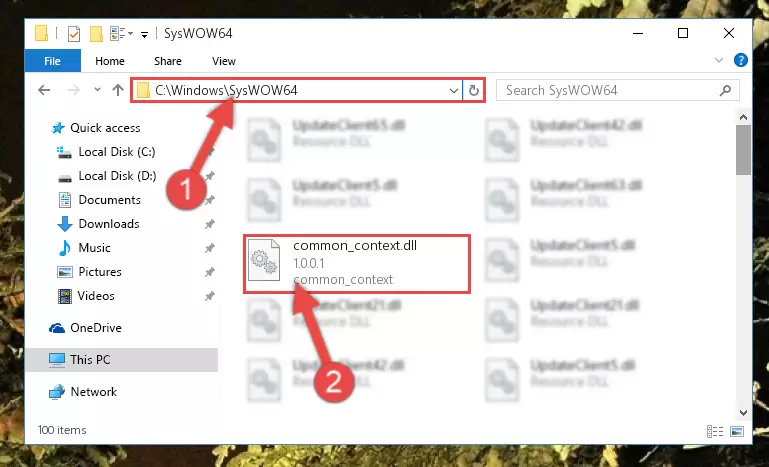Switch to details view layout icon
The height and width of the screenshot is (467, 769).
click(715, 431)
